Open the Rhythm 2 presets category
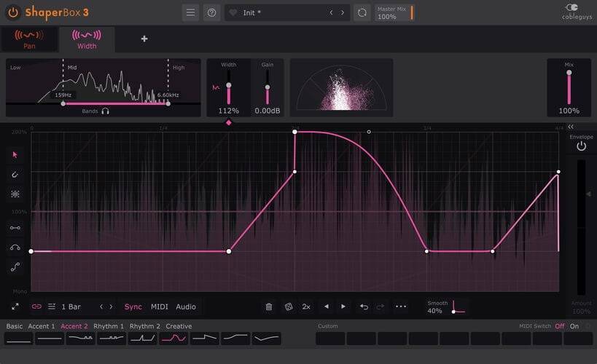 pyautogui.click(x=144, y=326)
